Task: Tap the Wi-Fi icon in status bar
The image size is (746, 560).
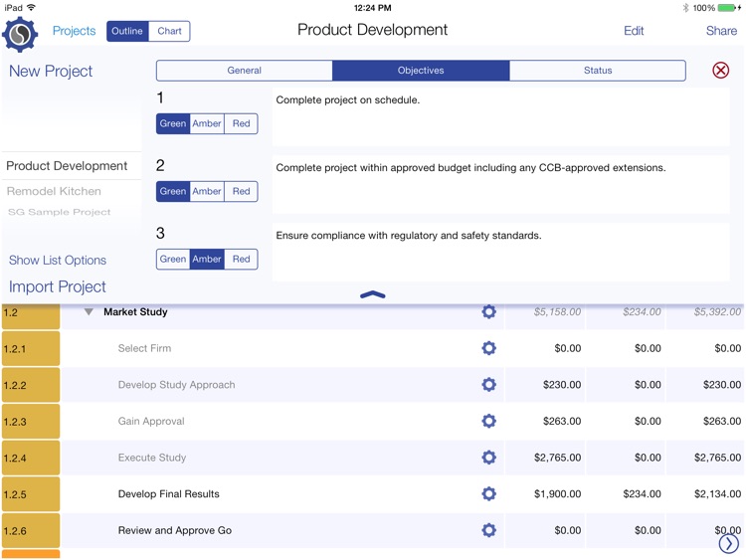Action: [32, 7]
